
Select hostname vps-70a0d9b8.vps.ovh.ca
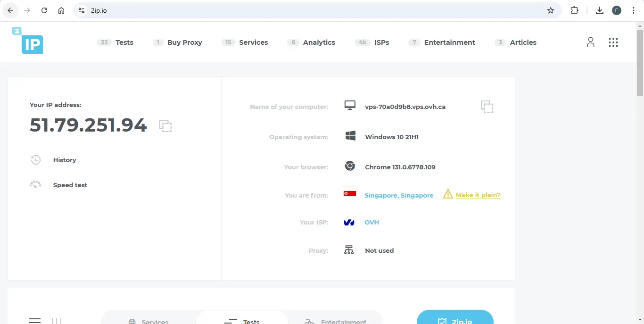point(405,107)
